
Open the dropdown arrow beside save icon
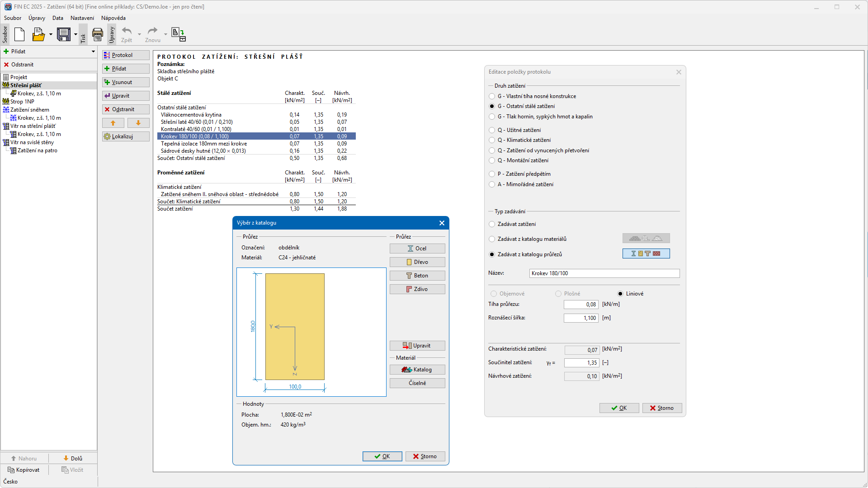[x=75, y=34]
